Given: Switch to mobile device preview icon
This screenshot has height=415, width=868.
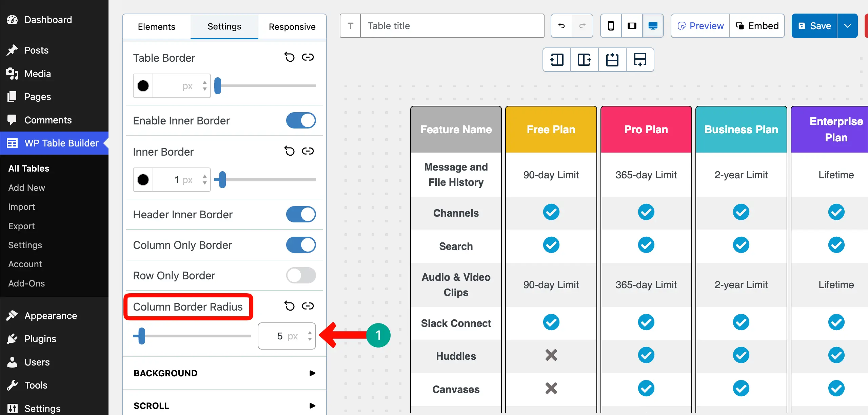Looking at the screenshot, I should [x=611, y=26].
